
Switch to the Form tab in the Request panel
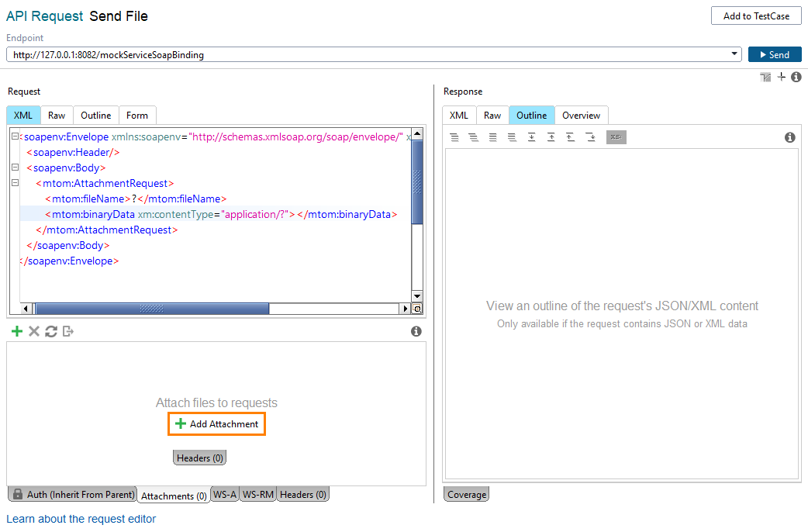click(x=137, y=114)
